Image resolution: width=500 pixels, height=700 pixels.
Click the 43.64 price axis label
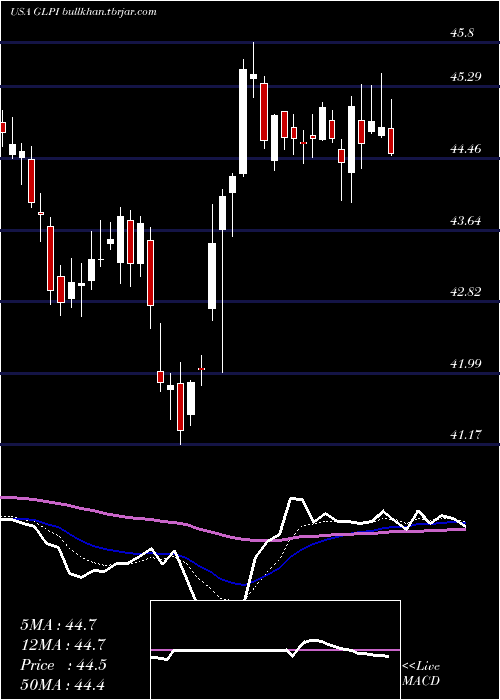(x=466, y=221)
